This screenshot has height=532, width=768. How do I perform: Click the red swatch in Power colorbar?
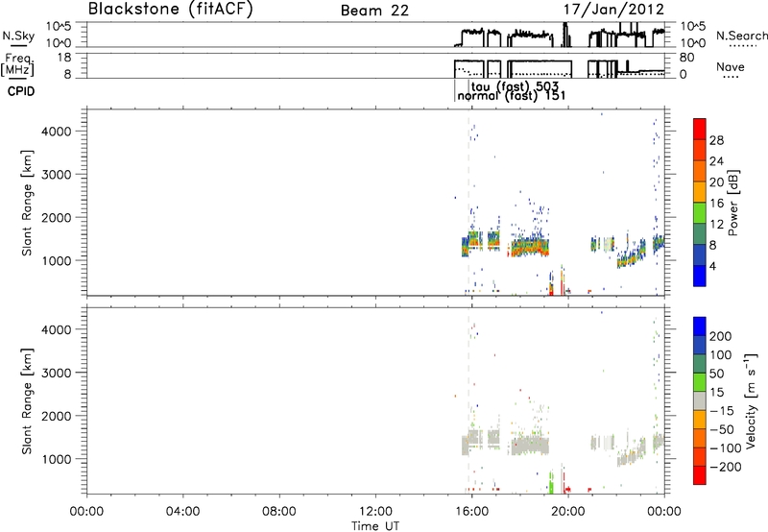700,130
